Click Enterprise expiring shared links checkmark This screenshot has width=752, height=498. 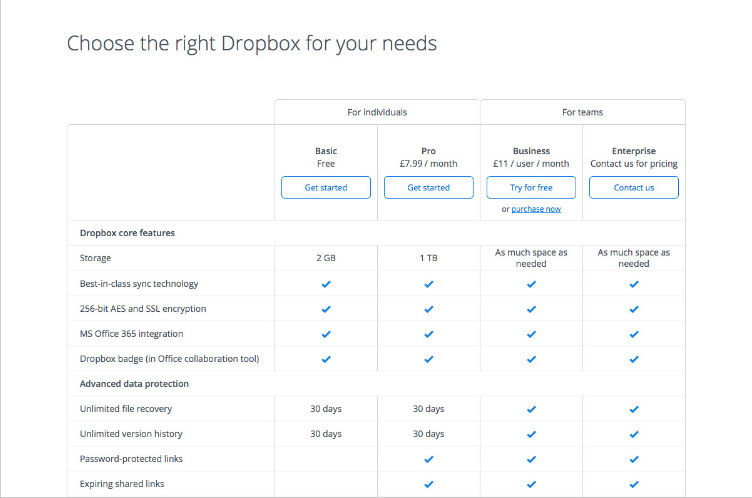[x=634, y=484]
